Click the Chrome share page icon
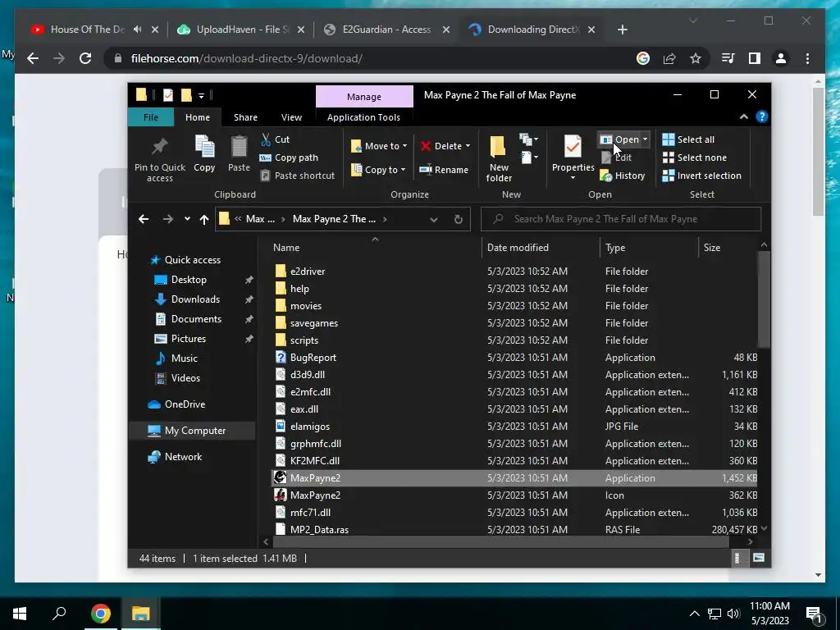840x630 pixels. pyautogui.click(x=669, y=58)
